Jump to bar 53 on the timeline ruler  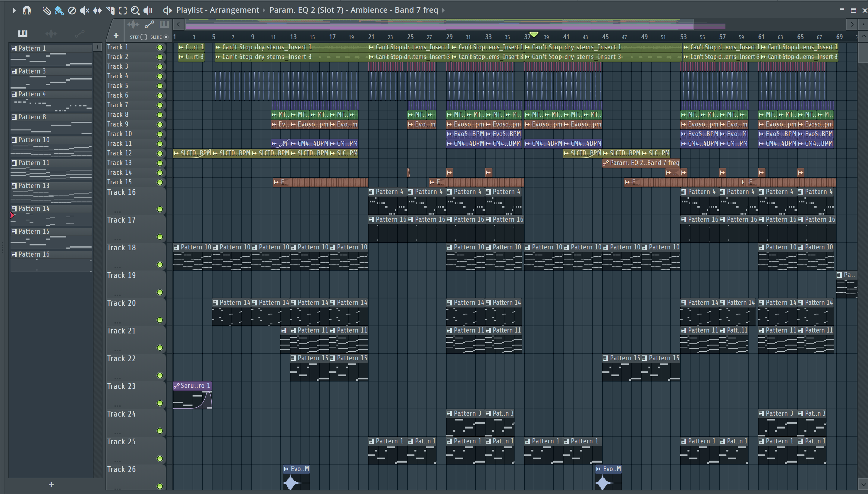click(683, 37)
